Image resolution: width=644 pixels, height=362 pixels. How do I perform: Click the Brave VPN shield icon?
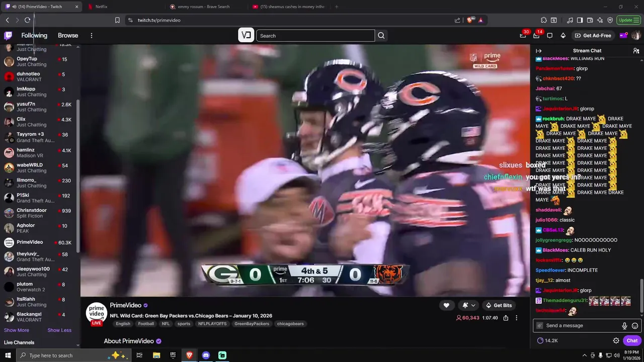click(x=610, y=20)
